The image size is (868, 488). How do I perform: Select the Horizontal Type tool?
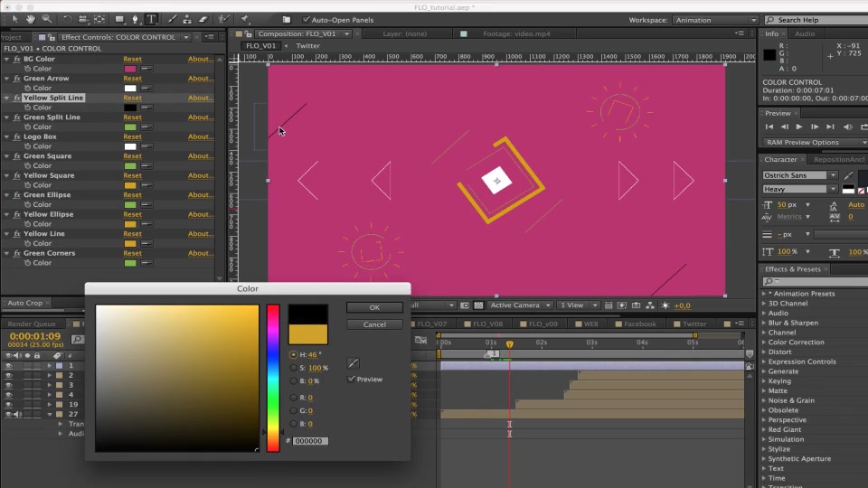pos(151,19)
